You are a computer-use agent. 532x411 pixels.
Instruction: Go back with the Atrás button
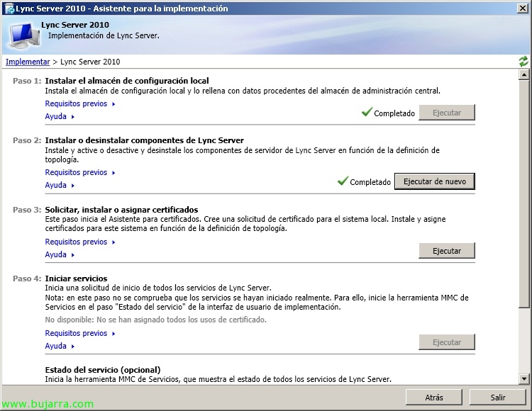(x=434, y=397)
